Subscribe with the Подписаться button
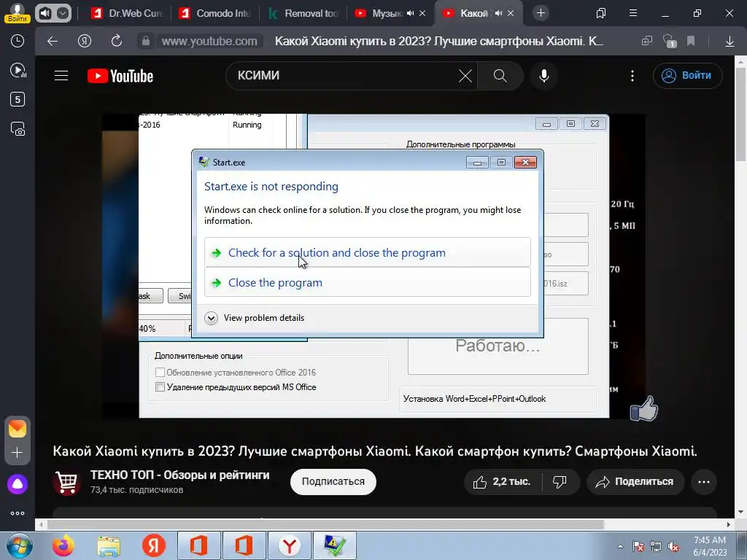 click(333, 482)
